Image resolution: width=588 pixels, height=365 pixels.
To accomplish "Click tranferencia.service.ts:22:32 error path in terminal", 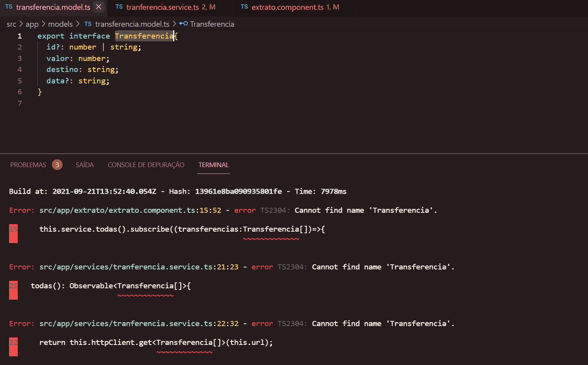I will 139,324.
